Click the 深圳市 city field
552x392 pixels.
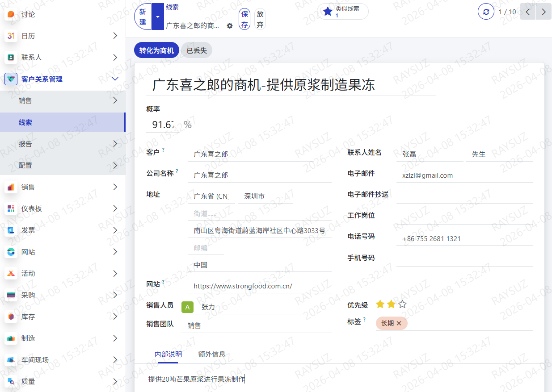(x=265, y=196)
